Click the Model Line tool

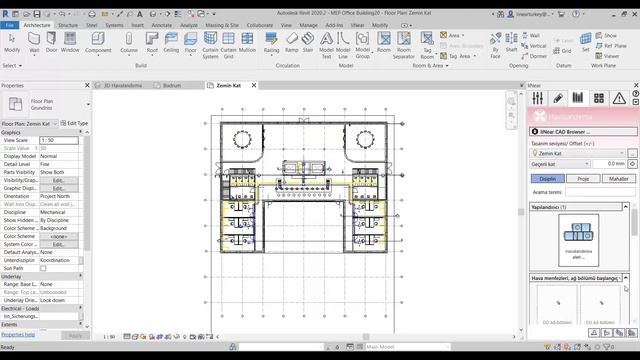pyautogui.click(x=343, y=45)
